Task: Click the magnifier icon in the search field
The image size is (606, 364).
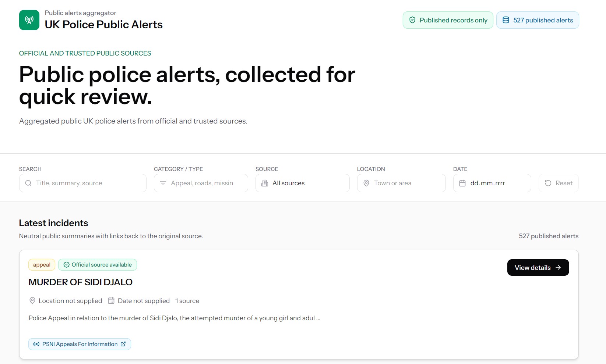Action: (x=28, y=183)
